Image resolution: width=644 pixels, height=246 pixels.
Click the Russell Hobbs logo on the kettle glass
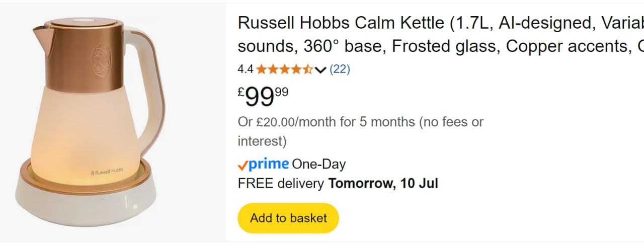click(x=107, y=172)
